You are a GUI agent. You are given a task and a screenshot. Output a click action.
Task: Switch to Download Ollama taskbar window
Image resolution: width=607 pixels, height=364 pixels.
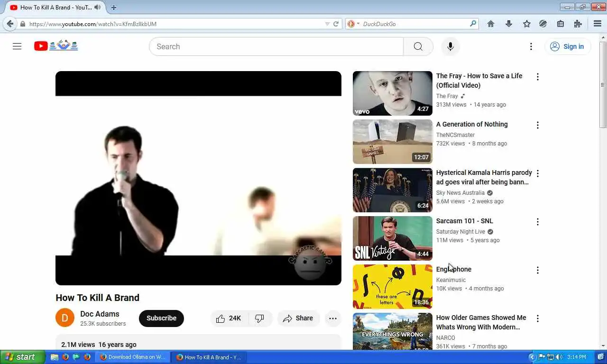click(x=133, y=357)
